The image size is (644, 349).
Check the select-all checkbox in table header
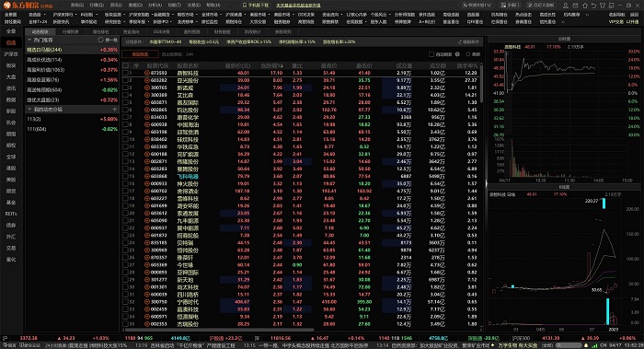click(x=126, y=65)
